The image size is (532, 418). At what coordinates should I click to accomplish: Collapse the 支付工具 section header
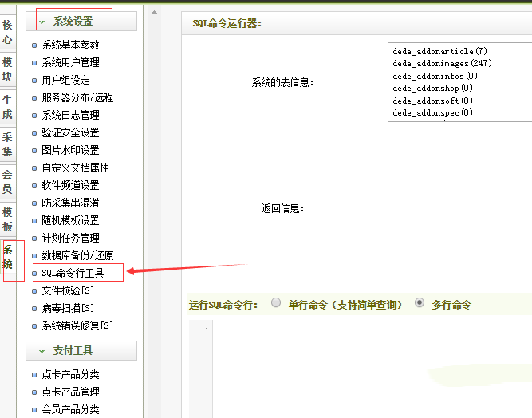click(81, 350)
